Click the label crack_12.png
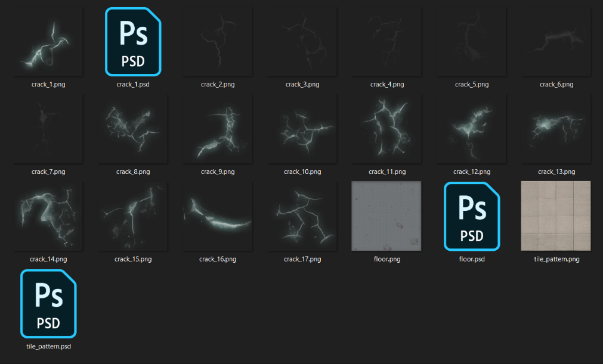Viewport: 603px width, 364px height. (472, 172)
